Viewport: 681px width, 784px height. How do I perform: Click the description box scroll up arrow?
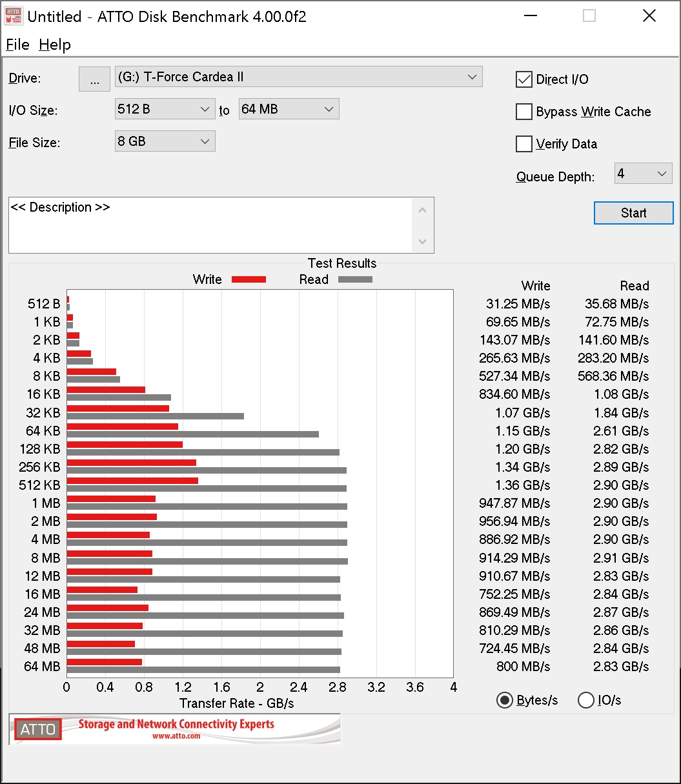tap(423, 210)
